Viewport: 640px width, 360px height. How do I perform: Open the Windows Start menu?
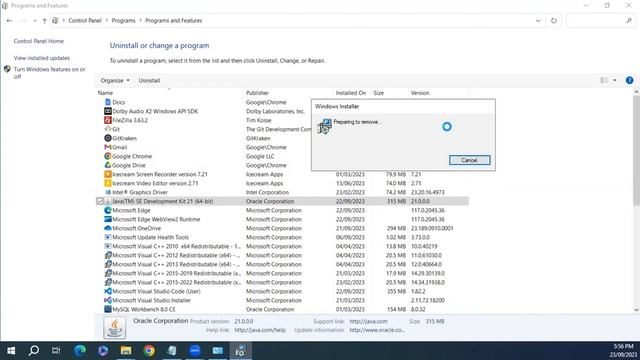[11, 350]
